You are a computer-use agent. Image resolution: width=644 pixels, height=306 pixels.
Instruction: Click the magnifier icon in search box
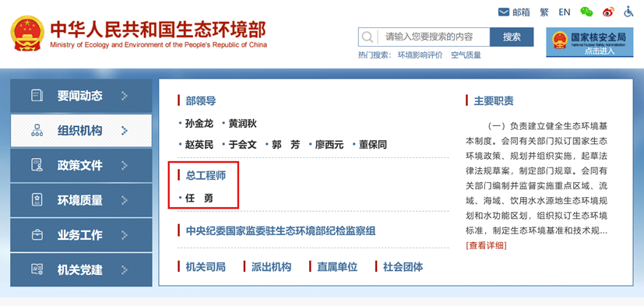pyautogui.click(x=367, y=37)
